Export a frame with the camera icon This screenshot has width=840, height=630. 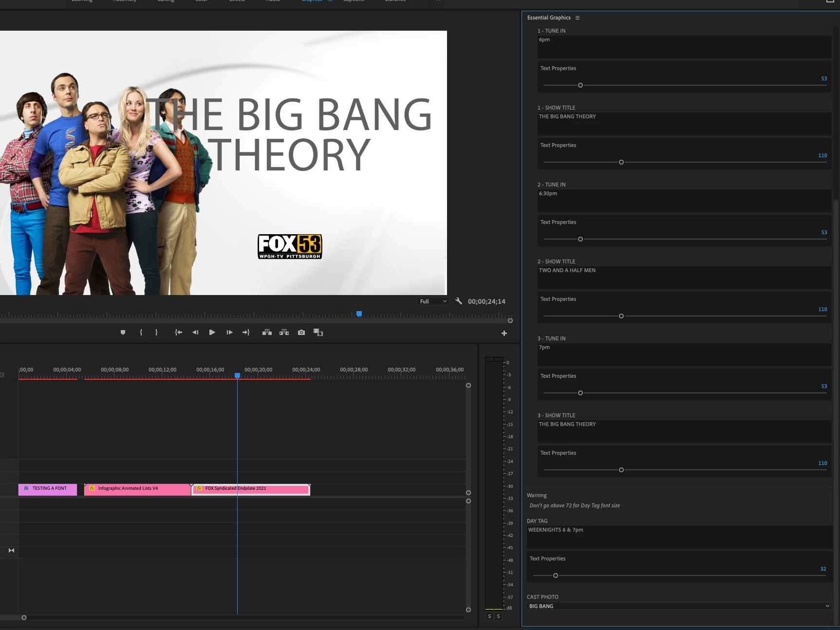(x=301, y=333)
